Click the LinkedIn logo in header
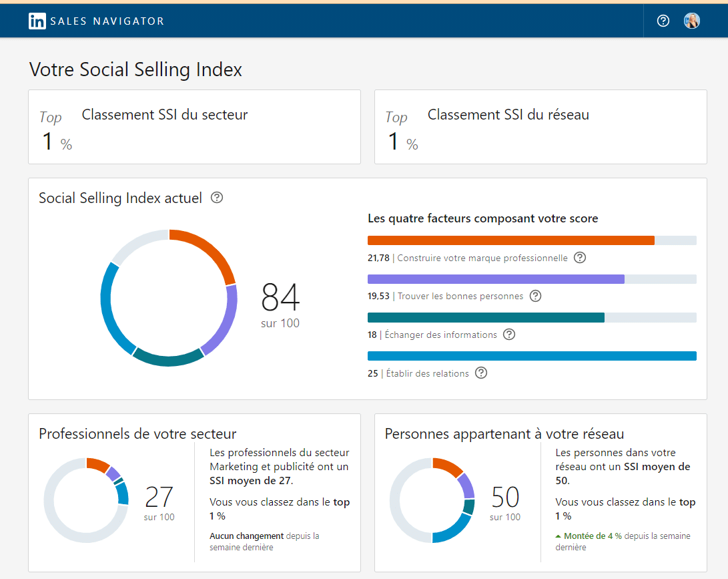The width and height of the screenshot is (728, 579). pyautogui.click(x=37, y=21)
